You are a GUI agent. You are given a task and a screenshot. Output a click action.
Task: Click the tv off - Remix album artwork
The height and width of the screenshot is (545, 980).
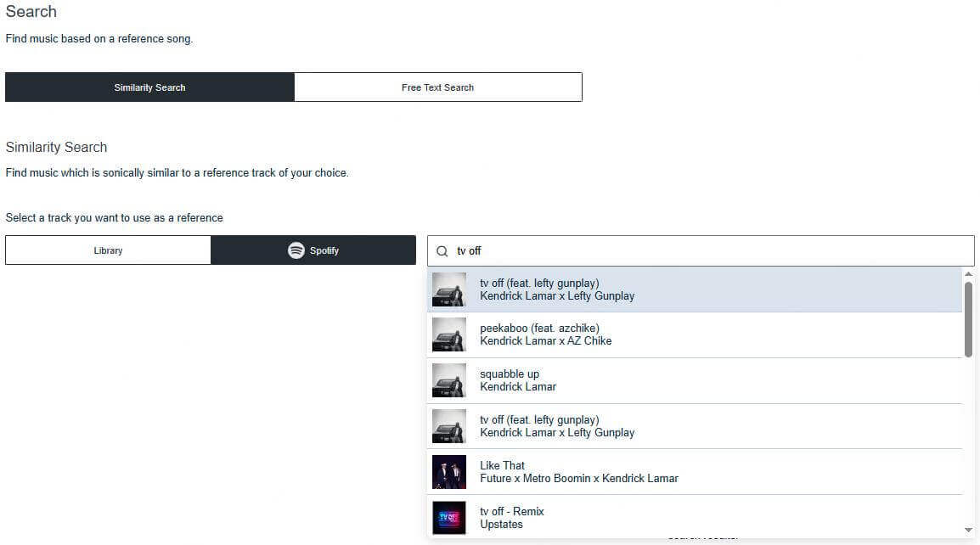448,517
